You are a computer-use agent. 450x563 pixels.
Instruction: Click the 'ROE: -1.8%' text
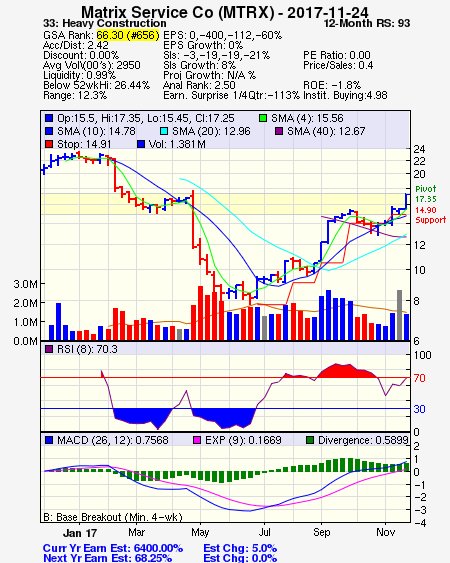(x=332, y=85)
